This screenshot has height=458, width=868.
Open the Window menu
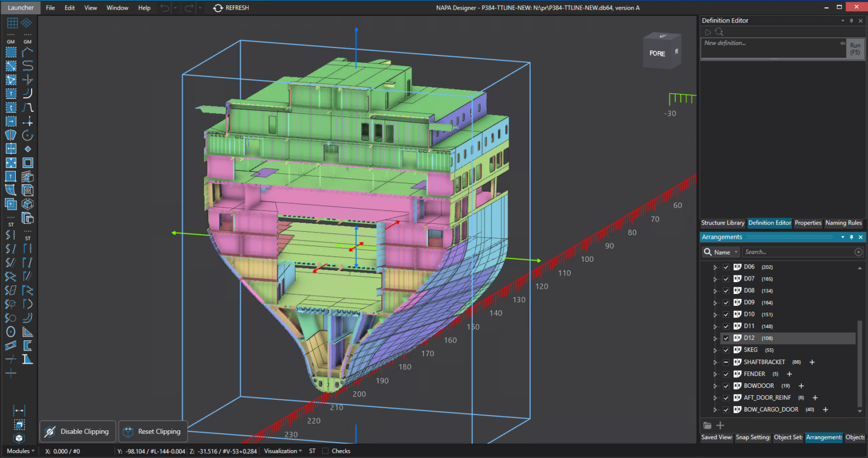click(x=117, y=7)
